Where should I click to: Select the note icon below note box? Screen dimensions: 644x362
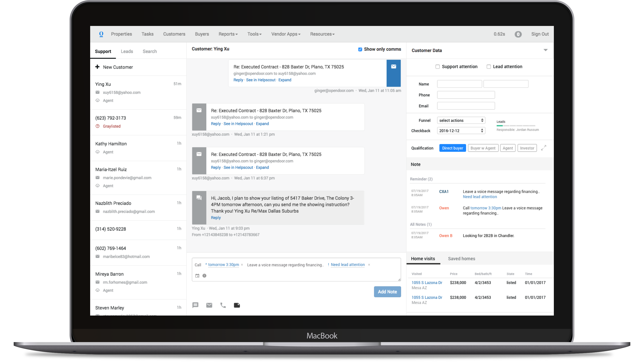(x=237, y=305)
